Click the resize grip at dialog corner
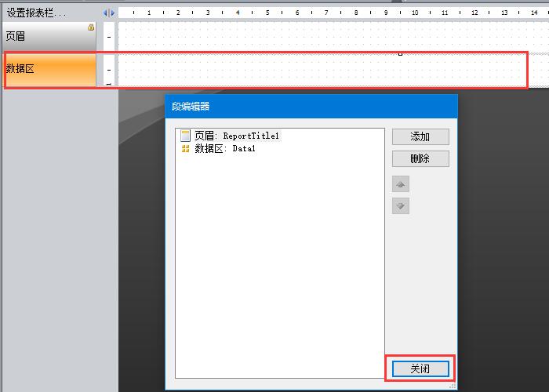This screenshot has height=392, width=549. (453, 387)
